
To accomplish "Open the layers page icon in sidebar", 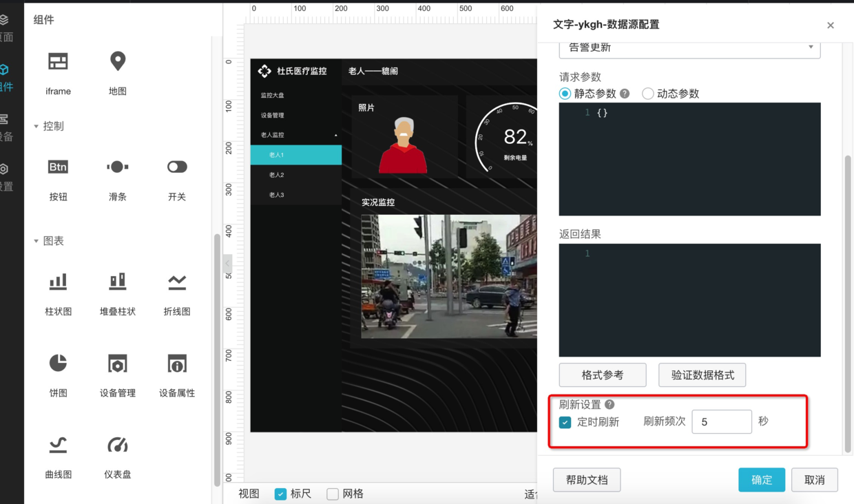I will [4, 20].
